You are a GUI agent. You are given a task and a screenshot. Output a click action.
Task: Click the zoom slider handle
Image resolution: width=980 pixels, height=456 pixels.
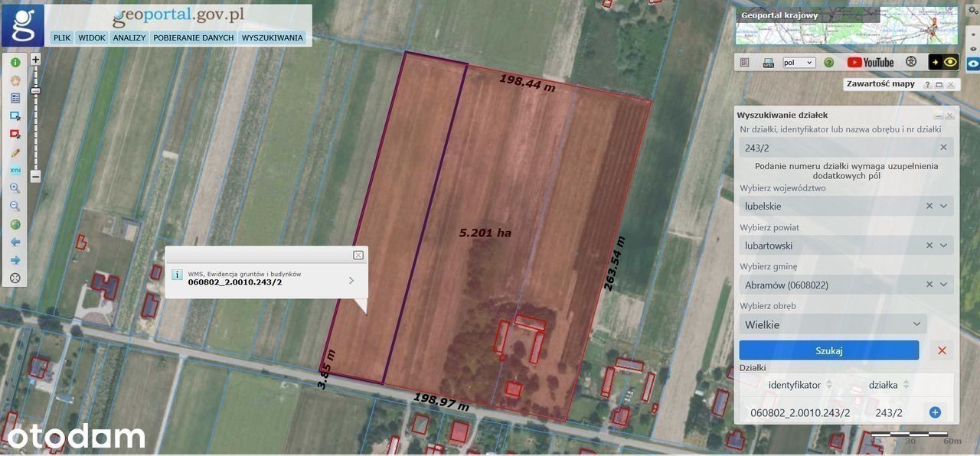[35, 91]
